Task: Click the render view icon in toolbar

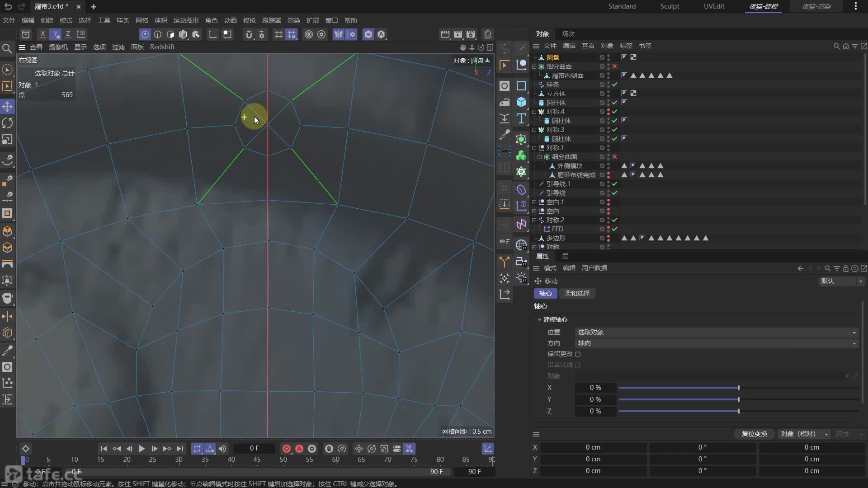Action: [445, 34]
